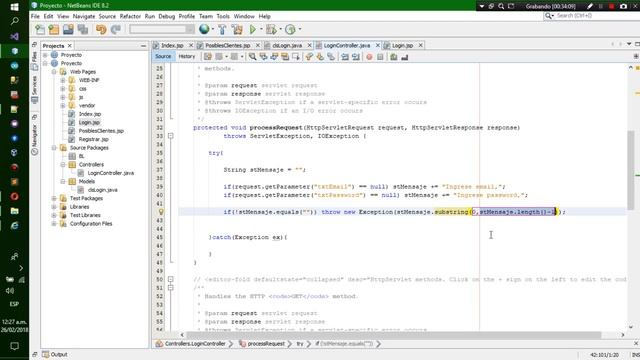Viewport: 640px width, 360px height.
Task: Click the Comment icon in editor toolbar
Action: coord(394,57)
